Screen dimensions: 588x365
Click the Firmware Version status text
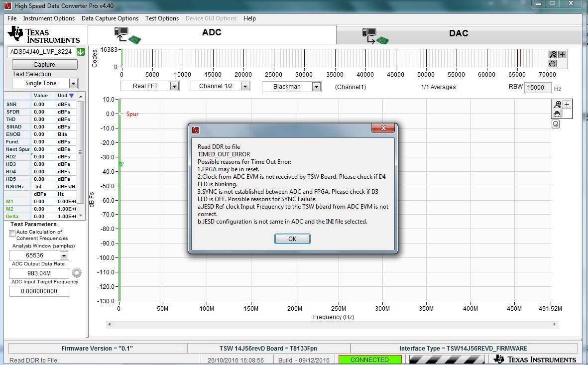click(x=97, y=349)
